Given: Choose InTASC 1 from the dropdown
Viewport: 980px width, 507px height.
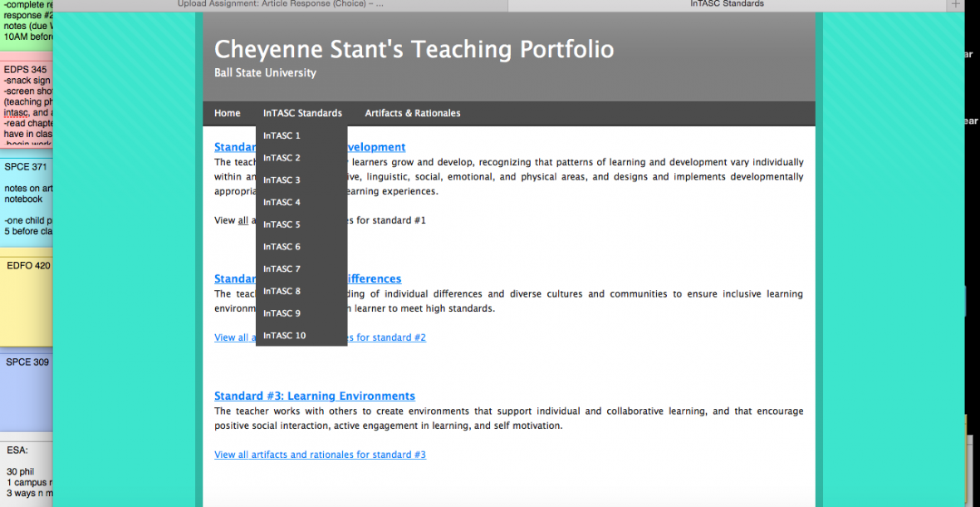Looking at the screenshot, I should click(282, 135).
